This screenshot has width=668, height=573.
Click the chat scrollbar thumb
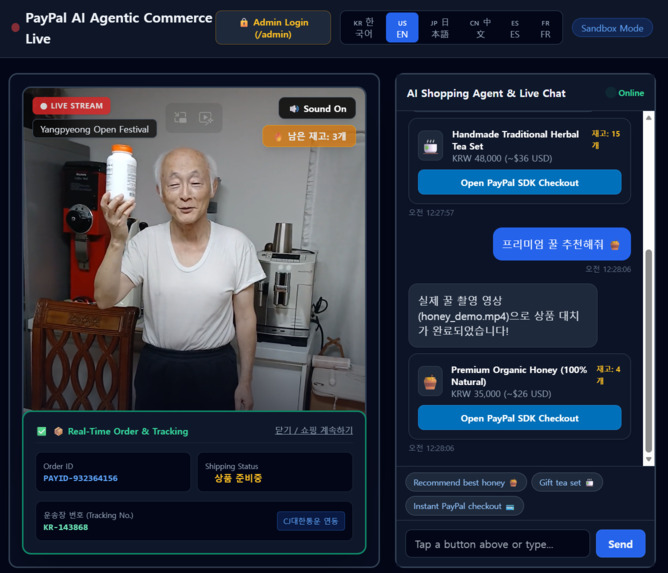click(648, 351)
